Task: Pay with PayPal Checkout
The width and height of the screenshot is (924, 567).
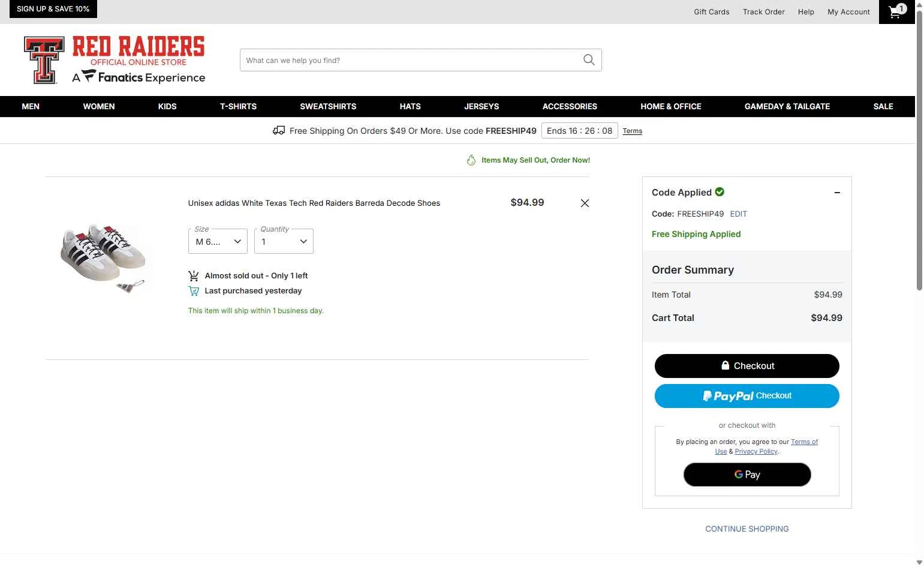Action: click(747, 396)
